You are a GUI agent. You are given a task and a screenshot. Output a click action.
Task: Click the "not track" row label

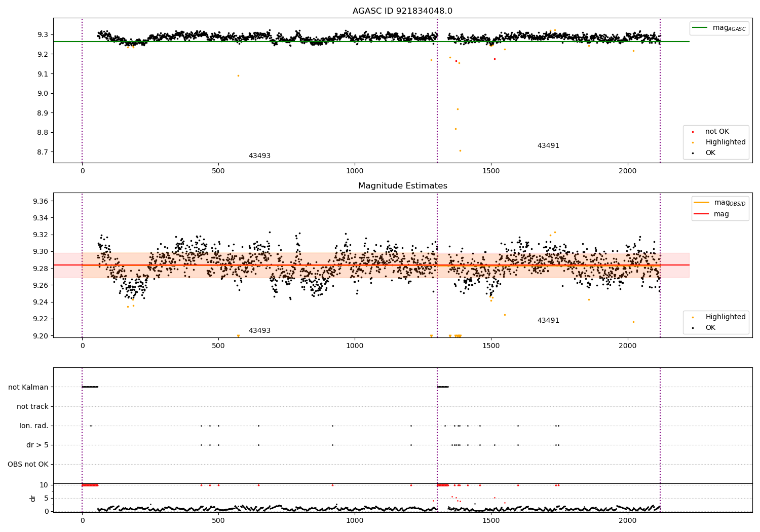32,406
